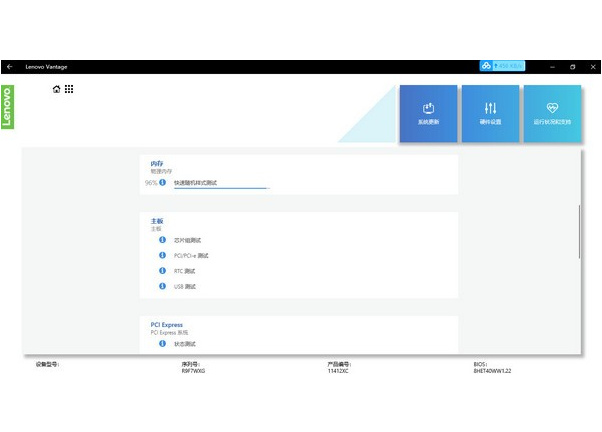
Task: Open the home icon page
Action: coord(56,89)
